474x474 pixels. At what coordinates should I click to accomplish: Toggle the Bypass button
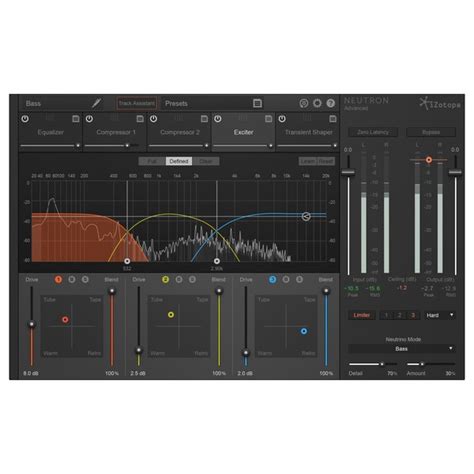[x=431, y=132]
